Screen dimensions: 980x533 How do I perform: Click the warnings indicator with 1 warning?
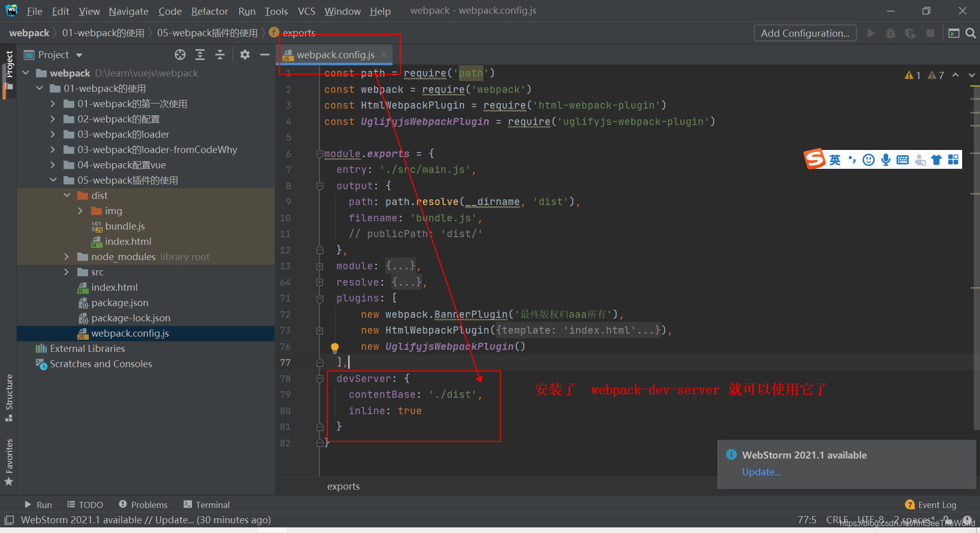913,75
